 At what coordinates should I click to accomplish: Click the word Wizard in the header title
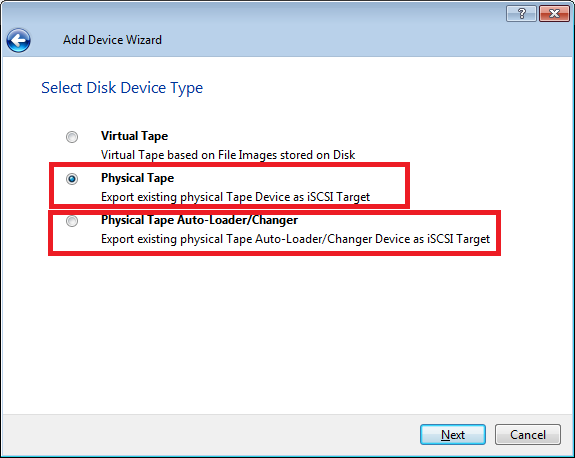(x=144, y=40)
